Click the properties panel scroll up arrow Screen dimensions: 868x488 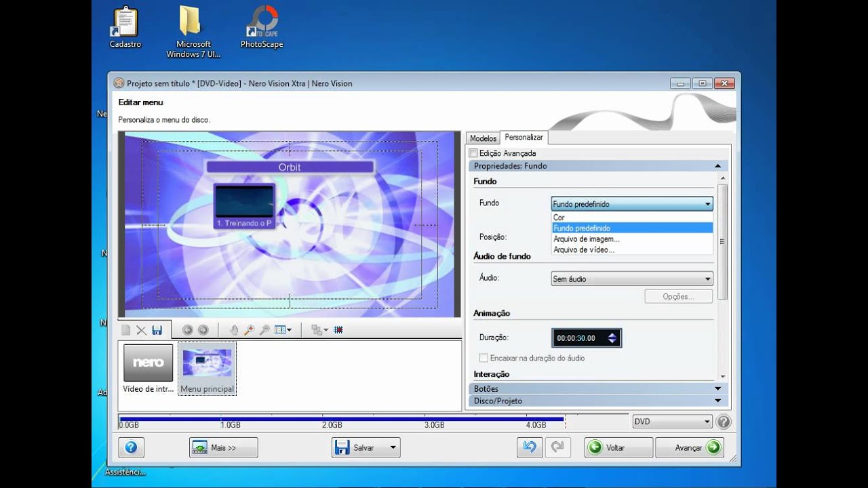point(722,178)
